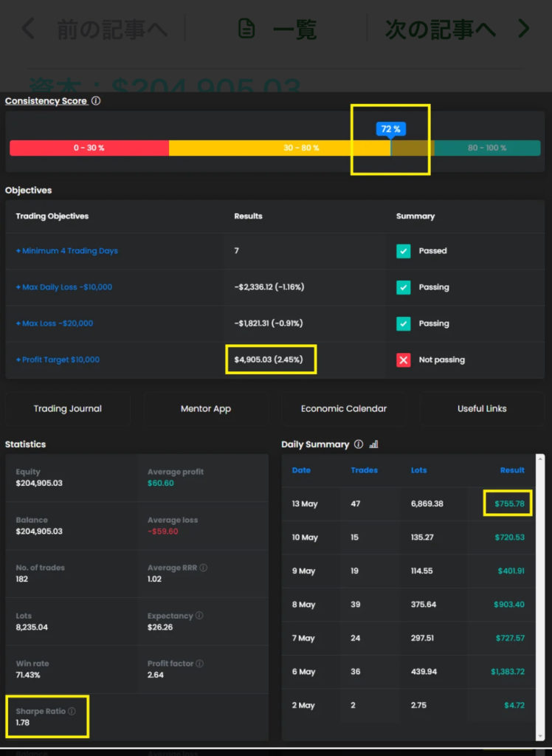Open the Trading Journal tab
This screenshot has width=552, height=756.
coord(68,408)
